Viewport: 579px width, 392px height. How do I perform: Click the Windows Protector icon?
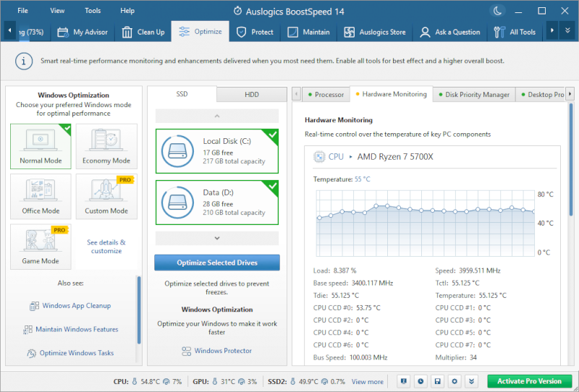click(x=186, y=351)
